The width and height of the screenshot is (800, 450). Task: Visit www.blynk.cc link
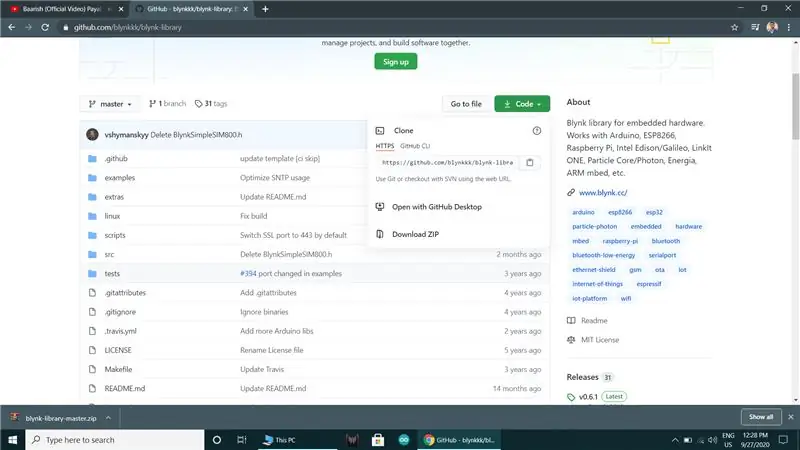coord(603,193)
